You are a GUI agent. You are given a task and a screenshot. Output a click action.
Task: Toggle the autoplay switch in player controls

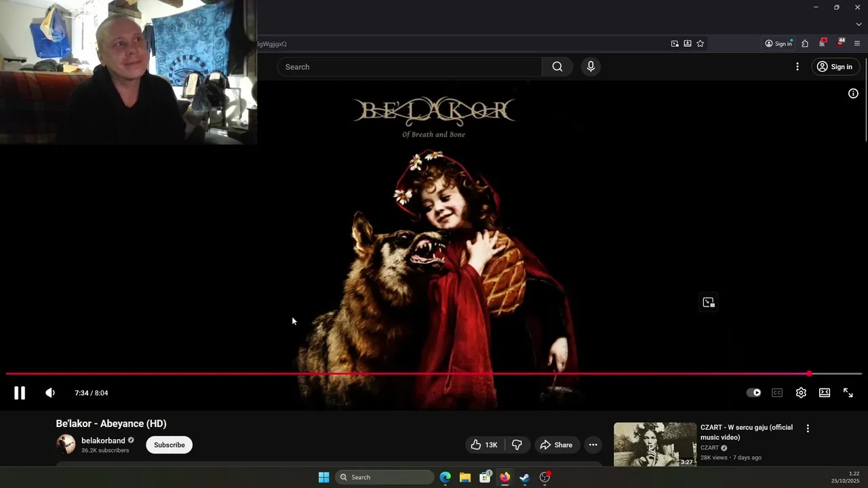[753, 393]
